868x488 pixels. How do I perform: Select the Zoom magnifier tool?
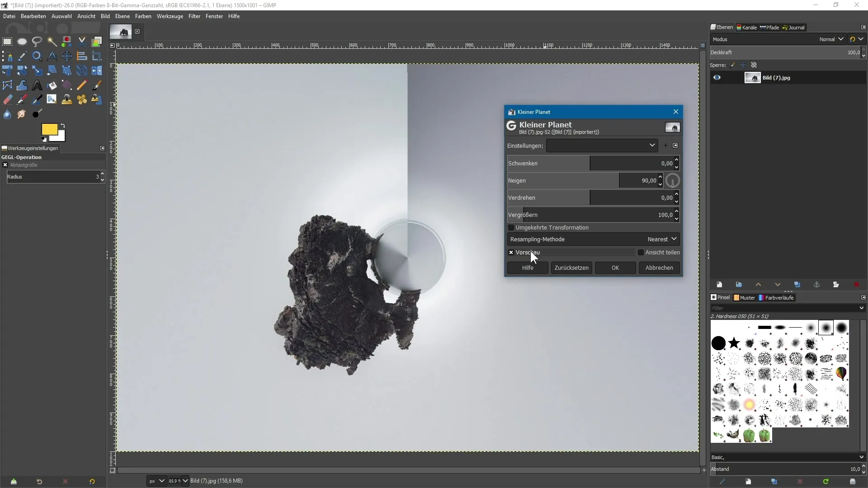coord(37,56)
